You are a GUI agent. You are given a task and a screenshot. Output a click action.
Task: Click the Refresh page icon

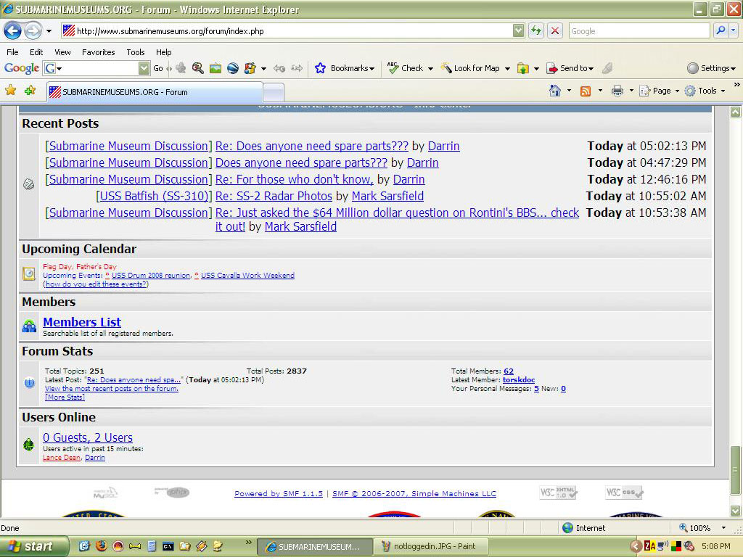coord(536,30)
